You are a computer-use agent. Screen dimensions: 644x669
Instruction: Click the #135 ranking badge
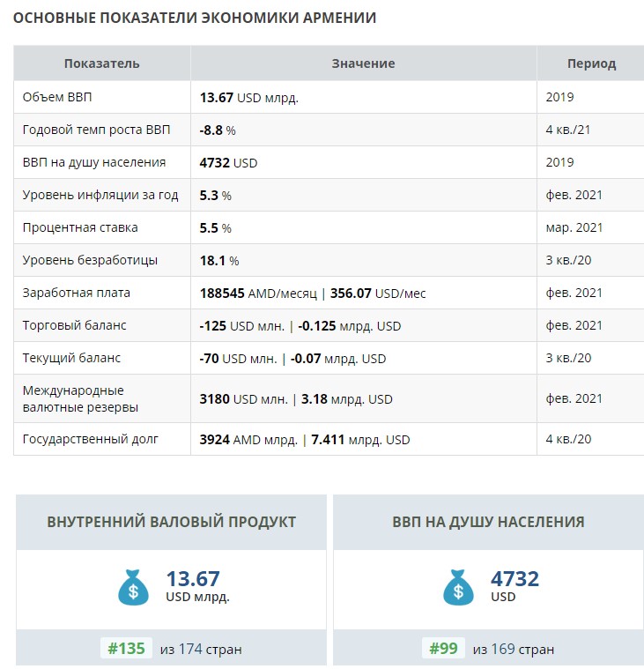126,649
